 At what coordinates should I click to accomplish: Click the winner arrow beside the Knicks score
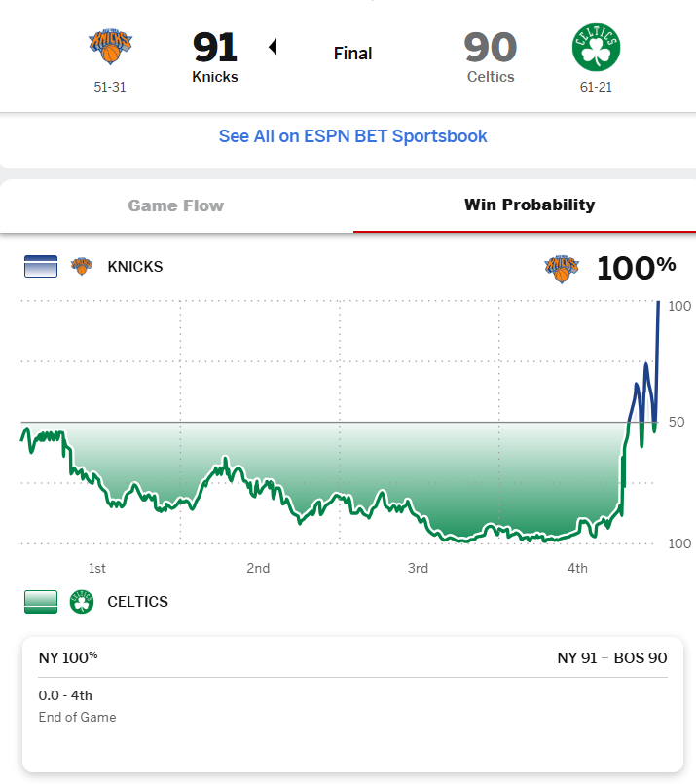pyautogui.click(x=273, y=47)
